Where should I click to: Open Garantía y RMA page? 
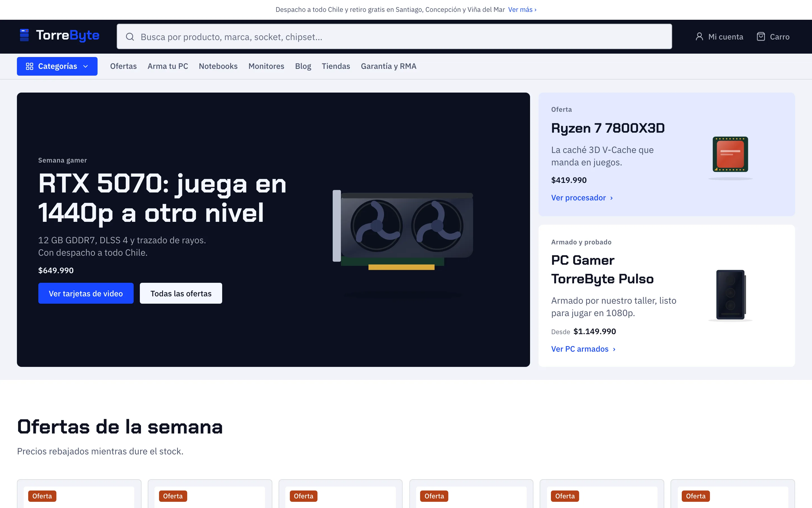click(389, 66)
